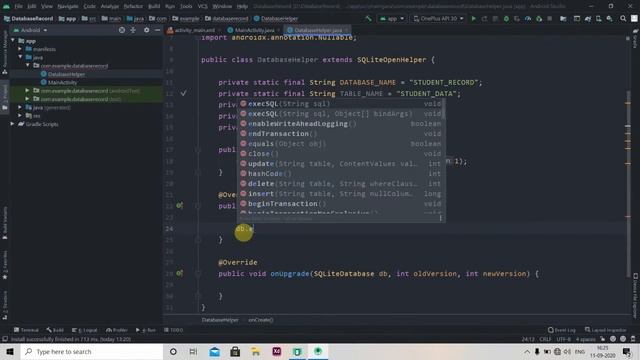The width and height of the screenshot is (640, 360).
Task: Open the Navigate menu
Action: pyautogui.click(x=68, y=6)
